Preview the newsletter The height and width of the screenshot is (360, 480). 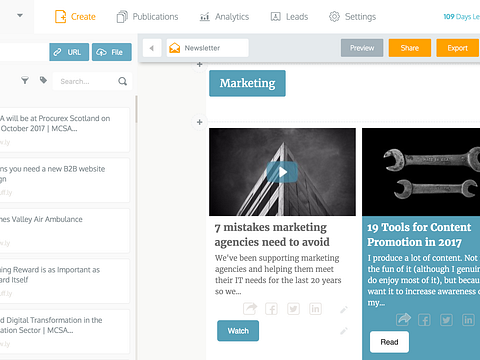point(362,48)
